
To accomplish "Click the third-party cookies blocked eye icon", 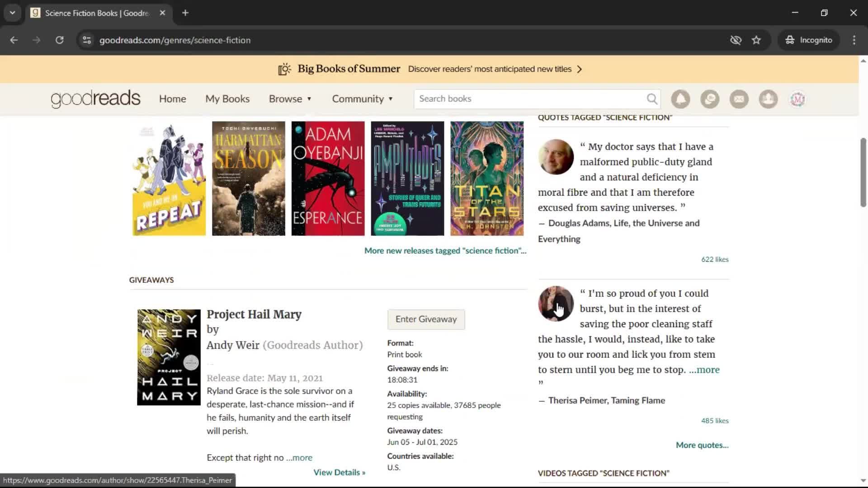I will [x=736, y=40].
